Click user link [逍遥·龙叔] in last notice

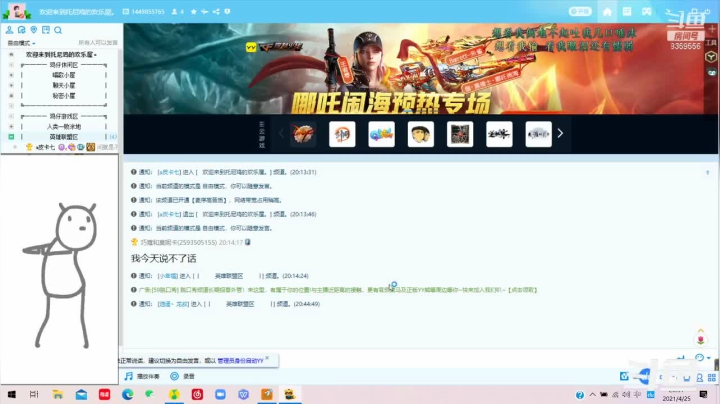click(x=173, y=304)
